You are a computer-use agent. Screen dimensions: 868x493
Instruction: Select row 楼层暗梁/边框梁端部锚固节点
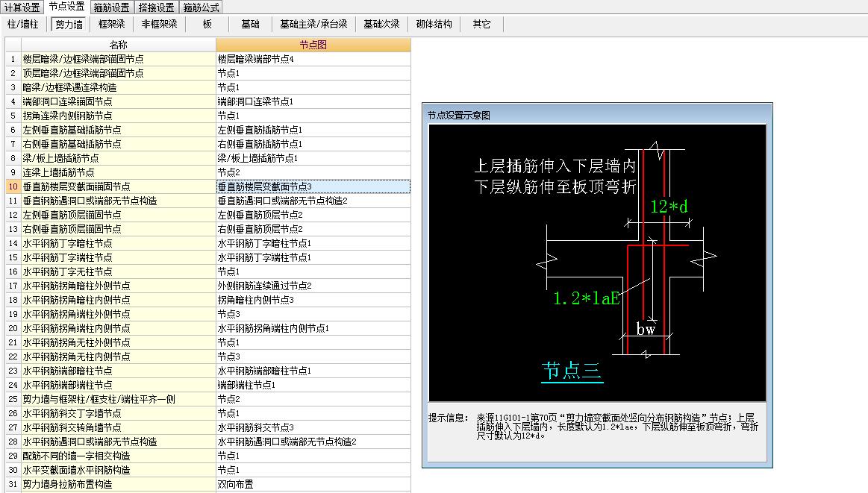click(x=119, y=59)
